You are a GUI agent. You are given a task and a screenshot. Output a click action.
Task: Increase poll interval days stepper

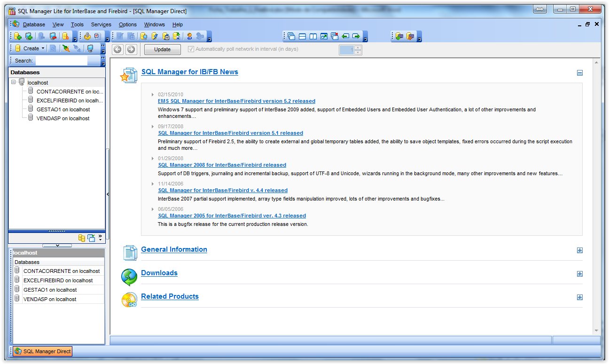[x=358, y=47]
